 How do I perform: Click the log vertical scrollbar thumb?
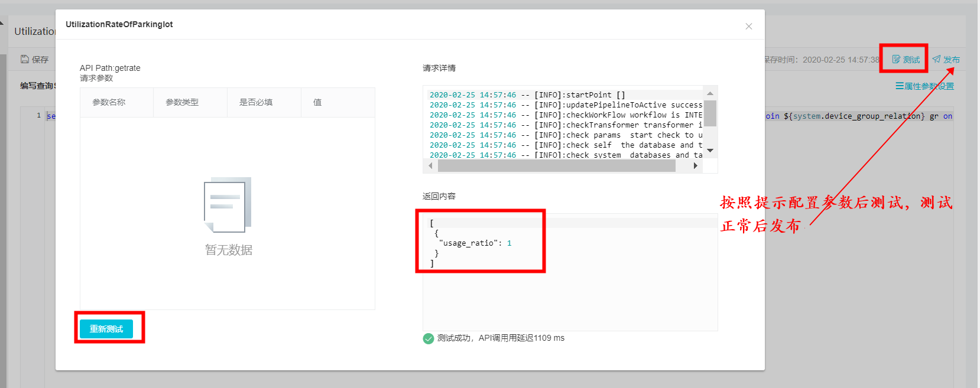tap(710, 113)
